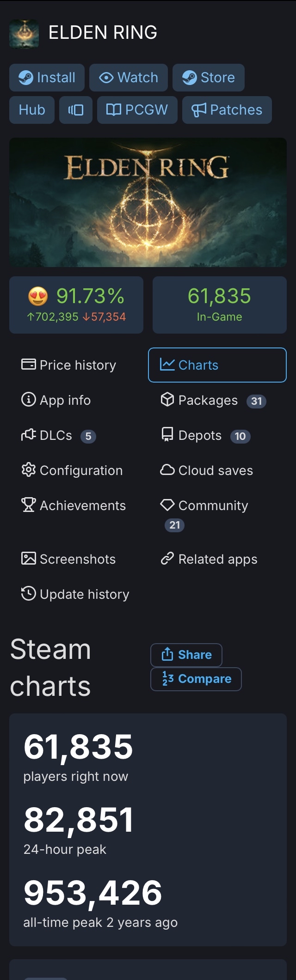Viewport: 296px width, 980px height.
Task: Click the ELDEN RING banner image
Action: click(148, 202)
